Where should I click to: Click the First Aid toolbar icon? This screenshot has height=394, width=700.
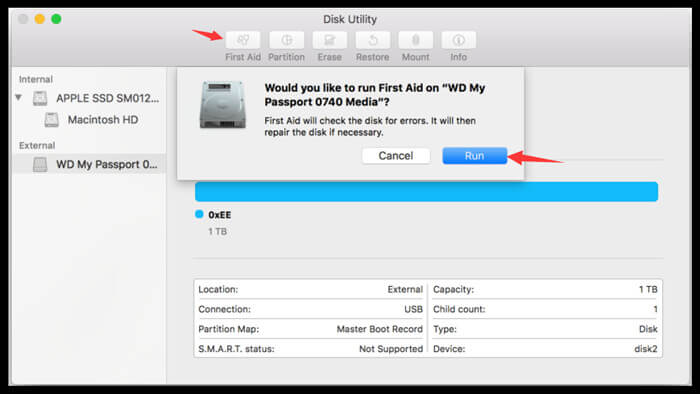(x=243, y=41)
